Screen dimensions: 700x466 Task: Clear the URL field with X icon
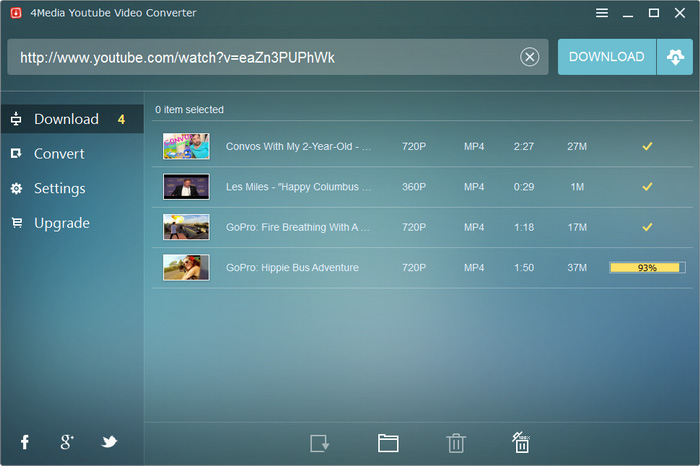[x=529, y=57]
